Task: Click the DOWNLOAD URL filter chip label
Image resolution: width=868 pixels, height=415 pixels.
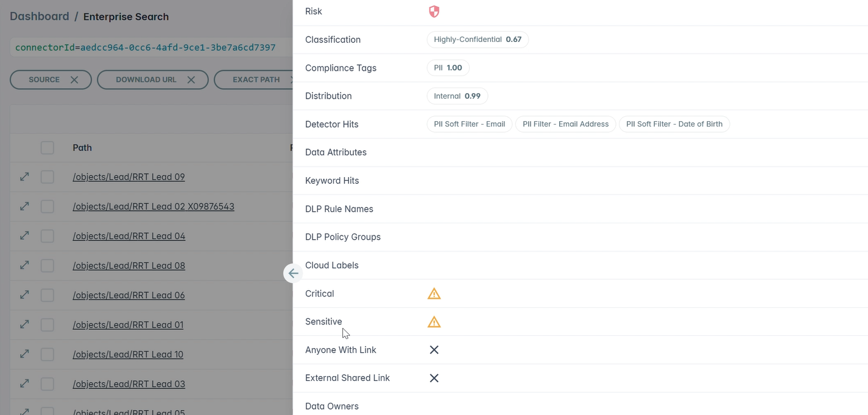Action: [146, 80]
